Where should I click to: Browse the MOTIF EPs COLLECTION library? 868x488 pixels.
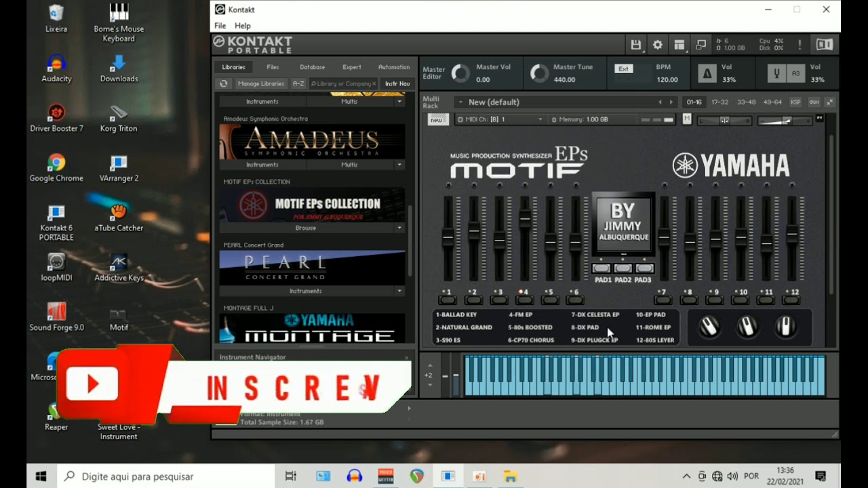(x=306, y=228)
